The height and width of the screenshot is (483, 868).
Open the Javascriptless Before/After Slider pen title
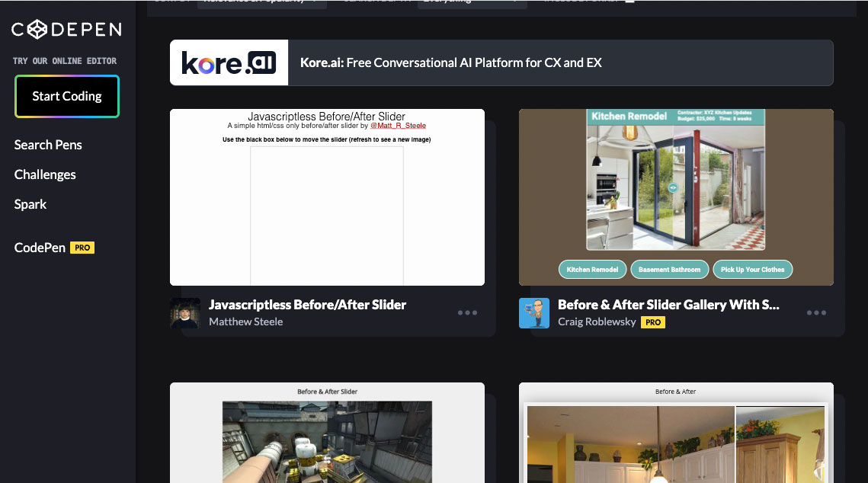[x=307, y=305]
